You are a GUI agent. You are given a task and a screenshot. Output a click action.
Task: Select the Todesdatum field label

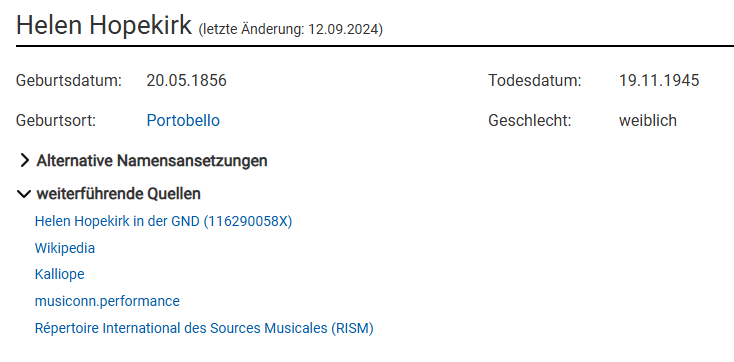pos(535,81)
